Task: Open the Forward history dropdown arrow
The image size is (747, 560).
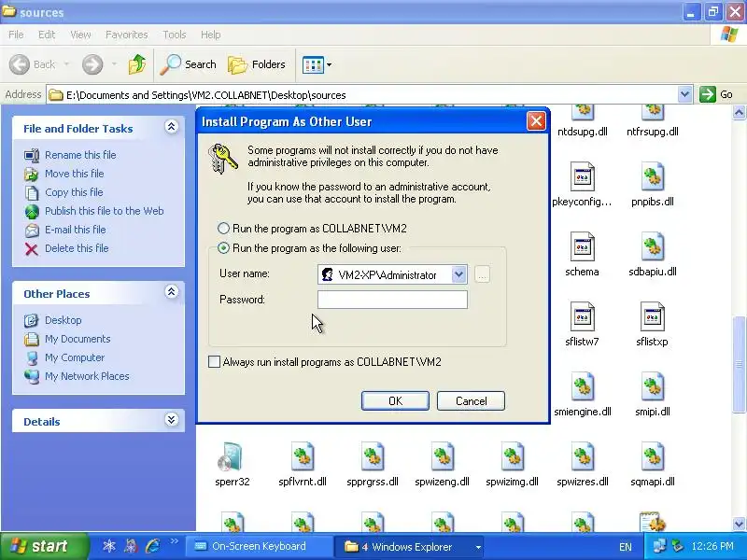Action: (114, 64)
